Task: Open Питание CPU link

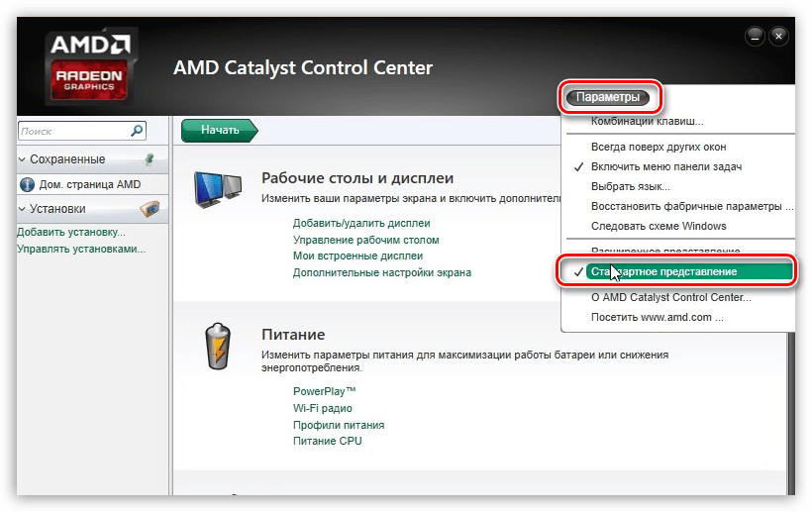Action: tap(328, 441)
